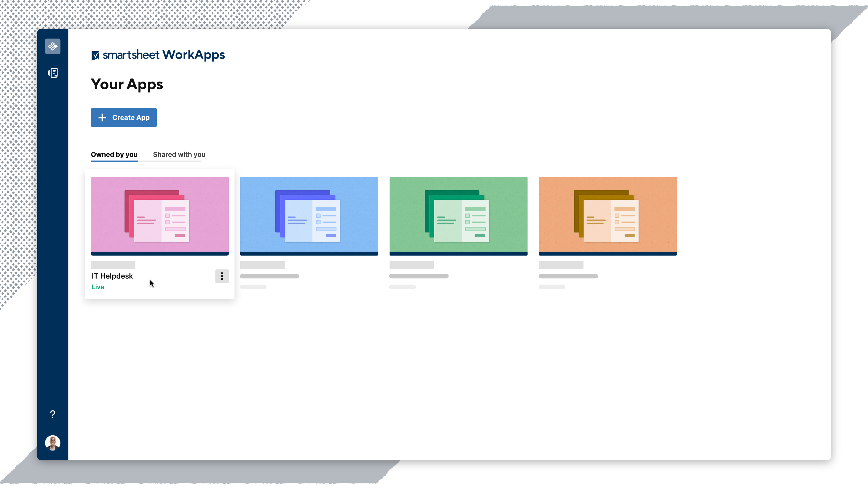
Task: Click placeholder title under green app
Action: click(x=418, y=276)
